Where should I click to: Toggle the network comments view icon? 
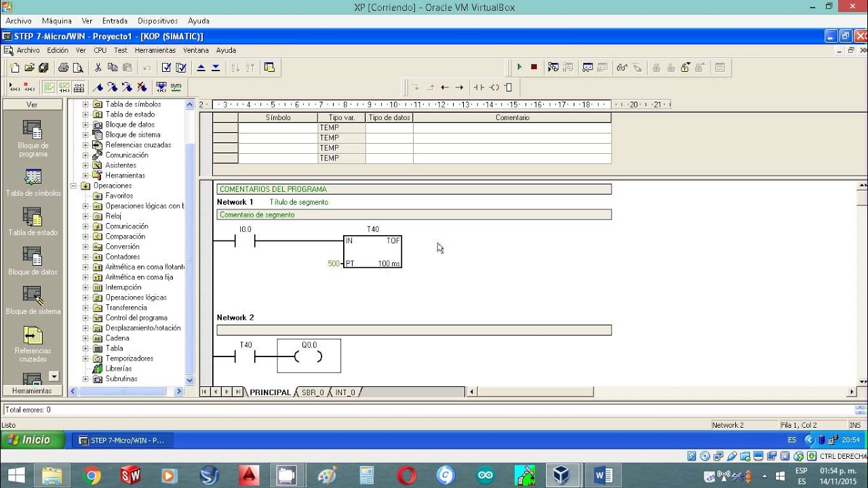point(64,87)
